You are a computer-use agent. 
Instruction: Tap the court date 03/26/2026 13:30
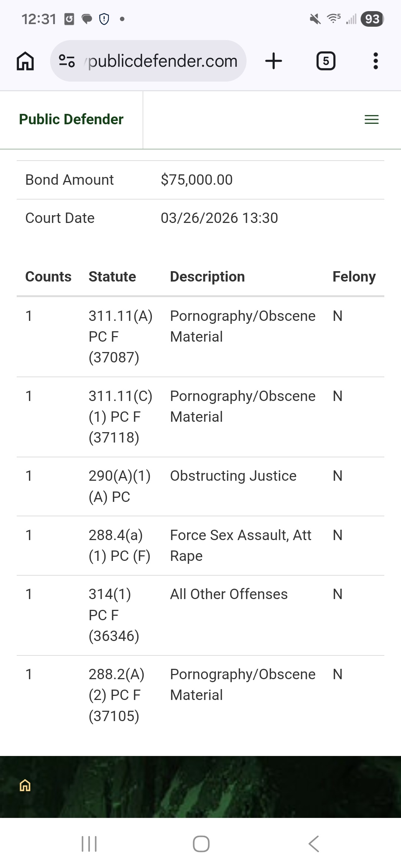point(219,218)
